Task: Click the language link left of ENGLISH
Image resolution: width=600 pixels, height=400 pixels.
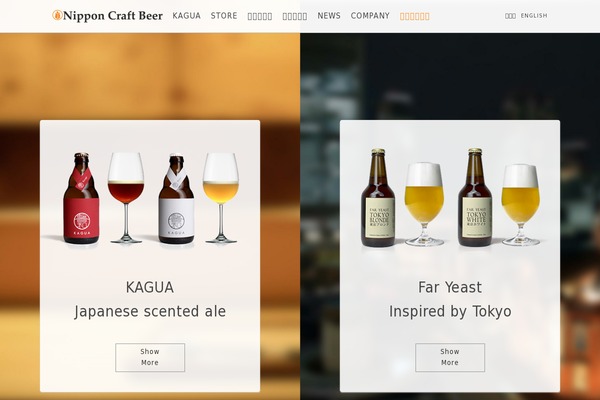Action: [510, 16]
